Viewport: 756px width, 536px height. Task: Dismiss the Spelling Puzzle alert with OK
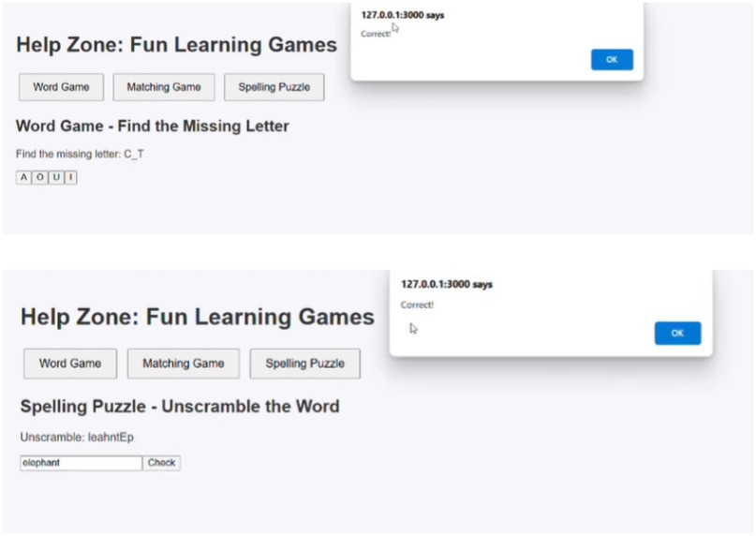click(x=677, y=333)
